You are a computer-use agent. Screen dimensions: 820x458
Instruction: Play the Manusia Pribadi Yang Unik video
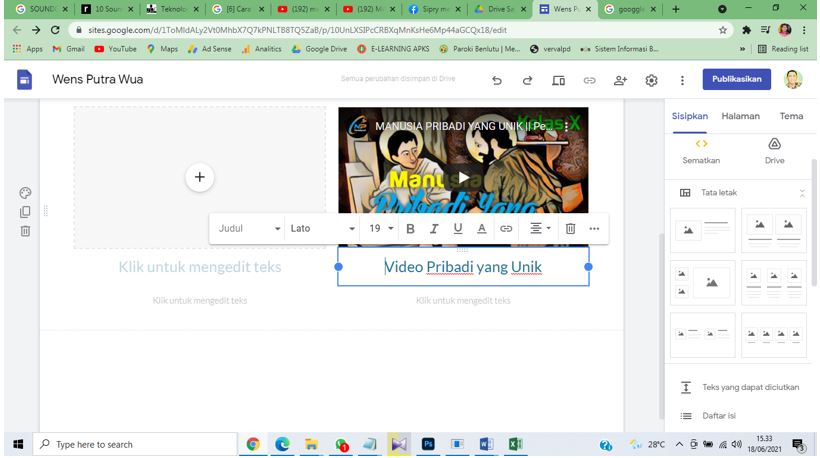click(x=463, y=177)
